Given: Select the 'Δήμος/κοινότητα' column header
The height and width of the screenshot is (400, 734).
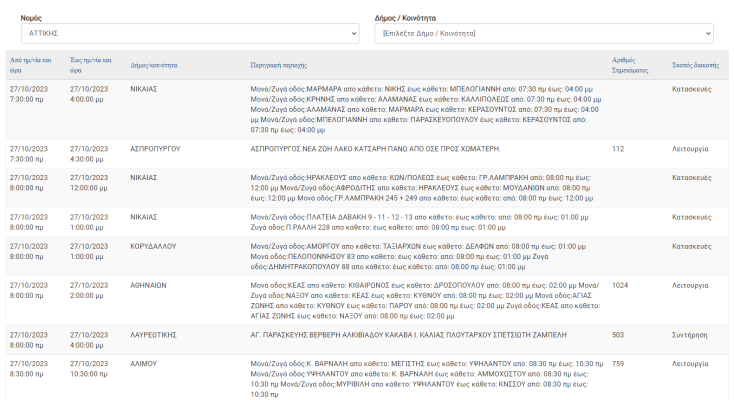Looking at the screenshot, I should click(154, 65).
